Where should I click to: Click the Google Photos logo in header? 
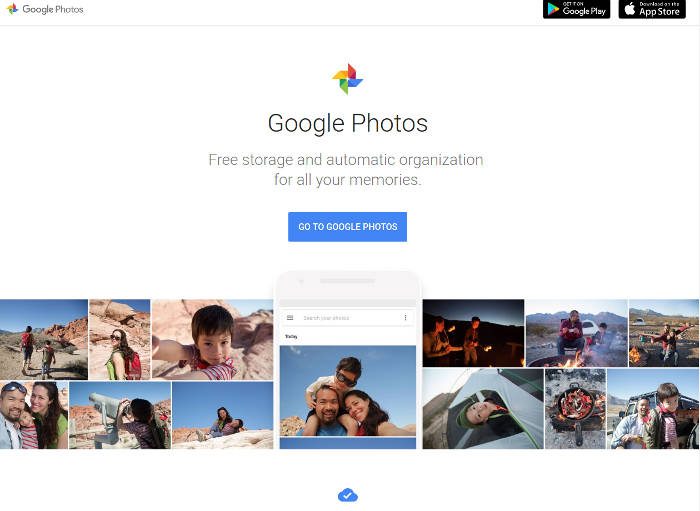coord(45,9)
